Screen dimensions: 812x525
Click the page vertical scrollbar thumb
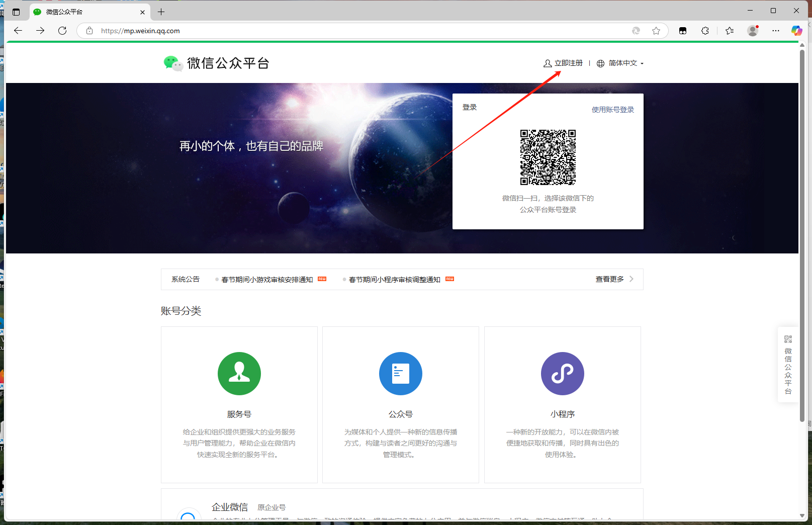pyautogui.click(x=802, y=235)
